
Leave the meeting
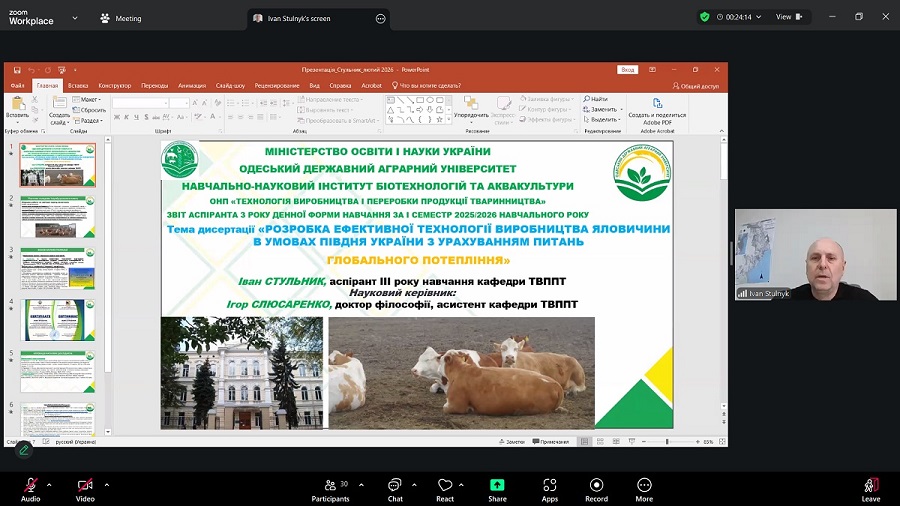click(x=871, y=487)
